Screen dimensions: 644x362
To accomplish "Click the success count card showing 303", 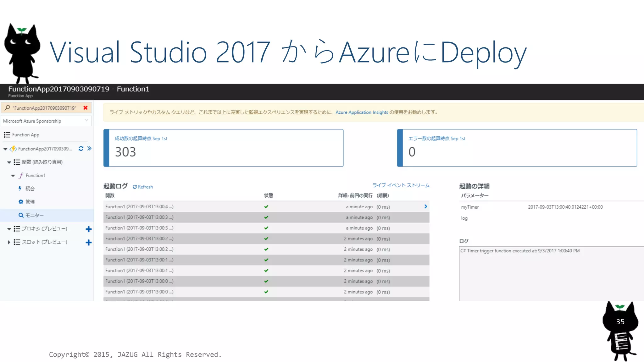I will [223, 148].
